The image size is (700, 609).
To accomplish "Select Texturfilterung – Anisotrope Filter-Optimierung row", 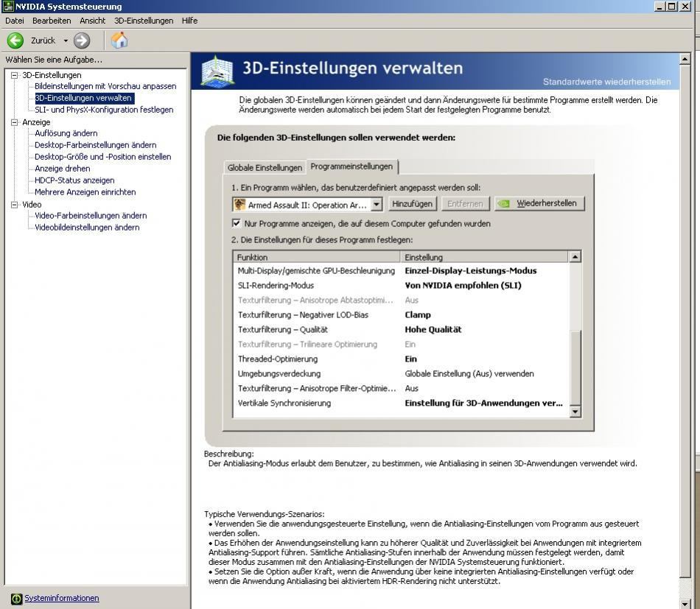I will (401, 389).
